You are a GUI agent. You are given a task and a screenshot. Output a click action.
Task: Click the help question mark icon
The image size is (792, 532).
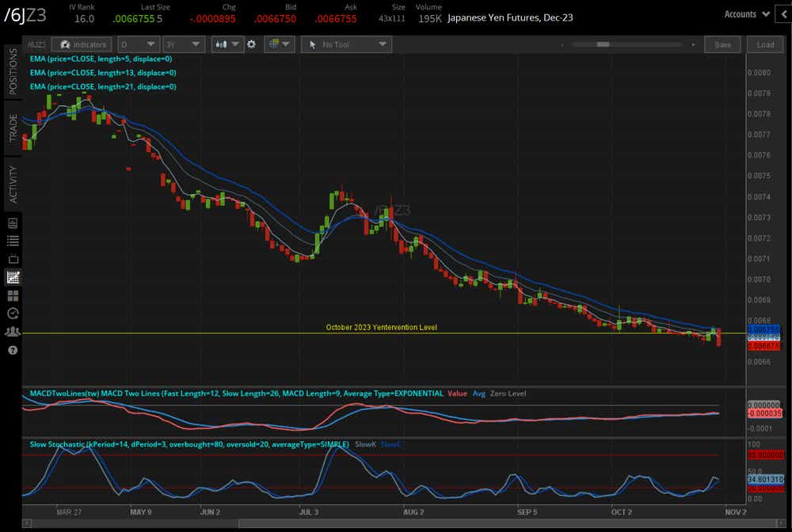pyautogui.click(x=13, y=350)
